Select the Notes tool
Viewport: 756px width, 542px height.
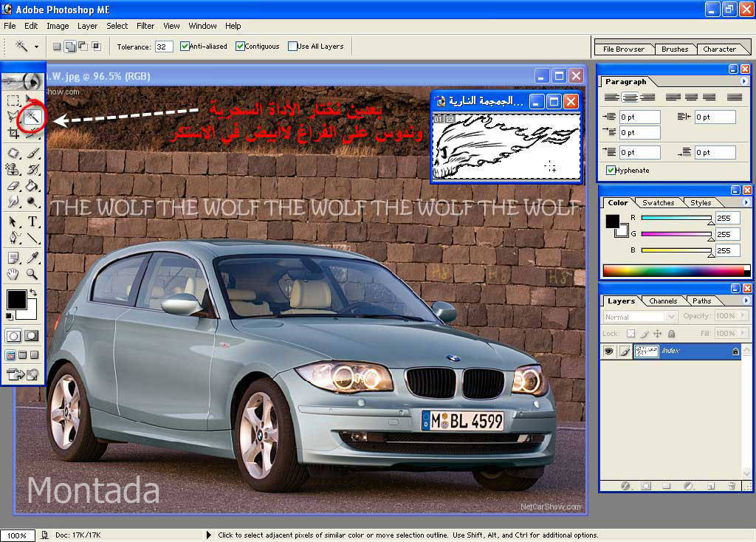13,258
